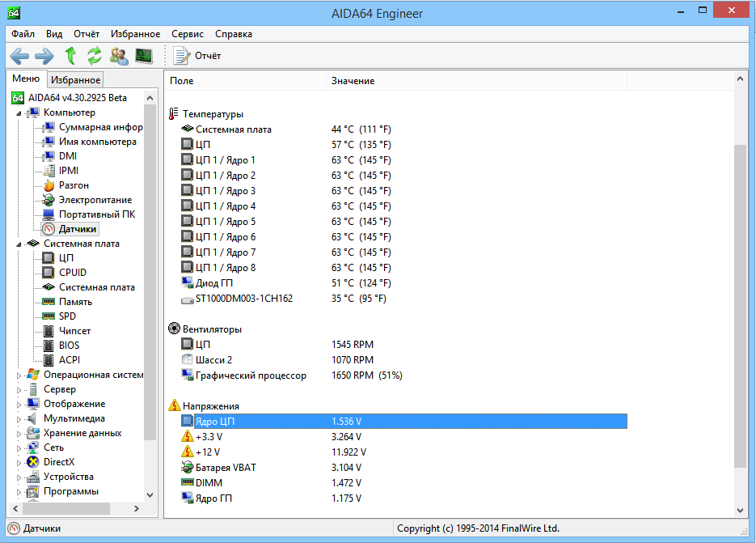
Task: Open the Сервис menu
Action: click(188, 34)
